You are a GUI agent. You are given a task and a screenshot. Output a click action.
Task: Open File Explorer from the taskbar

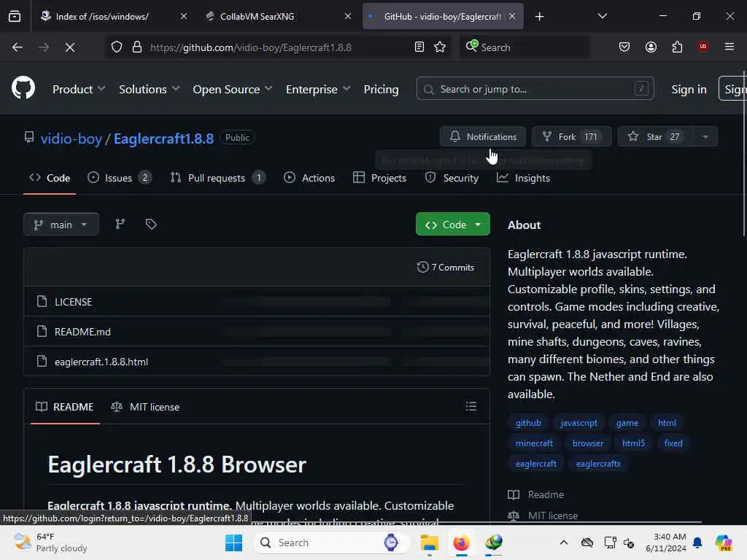click(x=429, y=542)
